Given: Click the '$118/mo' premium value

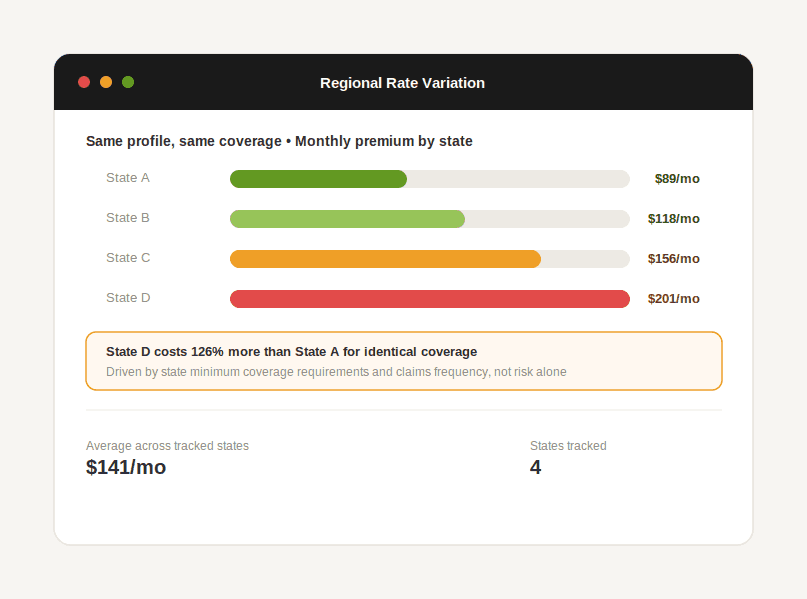Looking at the screenshot, I should 674,219.
